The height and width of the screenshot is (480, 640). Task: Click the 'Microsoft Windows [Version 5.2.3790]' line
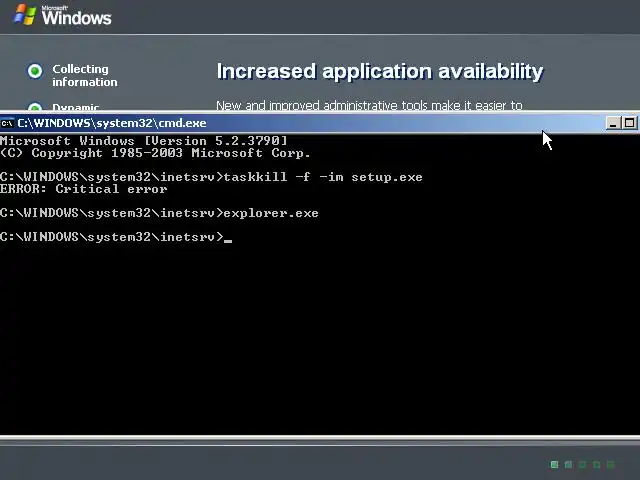pos(144,141)
